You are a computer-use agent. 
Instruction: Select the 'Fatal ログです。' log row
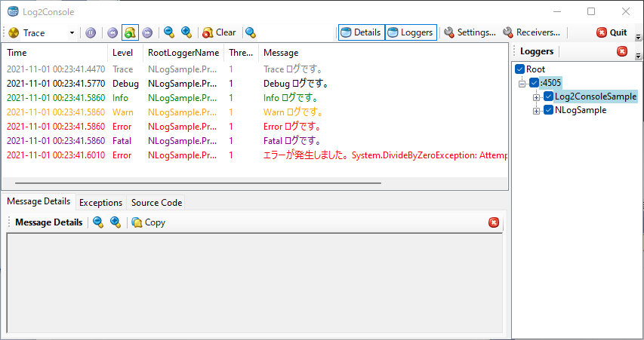point(254,141)
